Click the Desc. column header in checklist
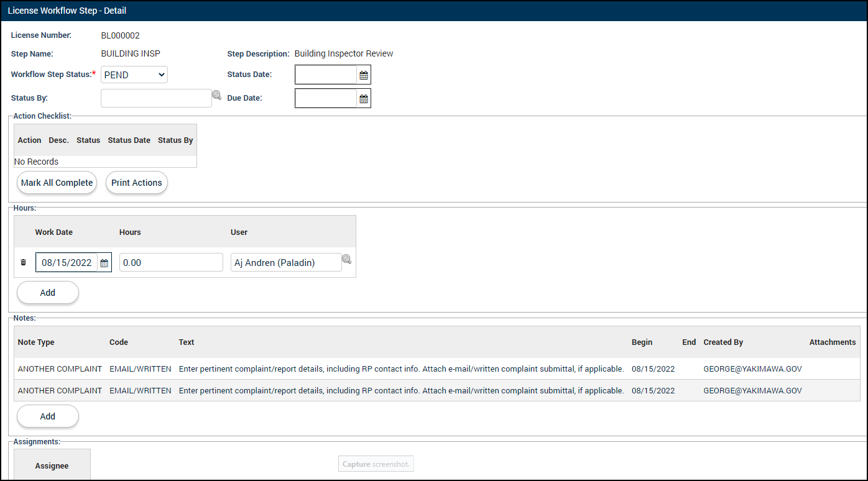This screenshot has height=481, width=868. (x=59, y=140)
